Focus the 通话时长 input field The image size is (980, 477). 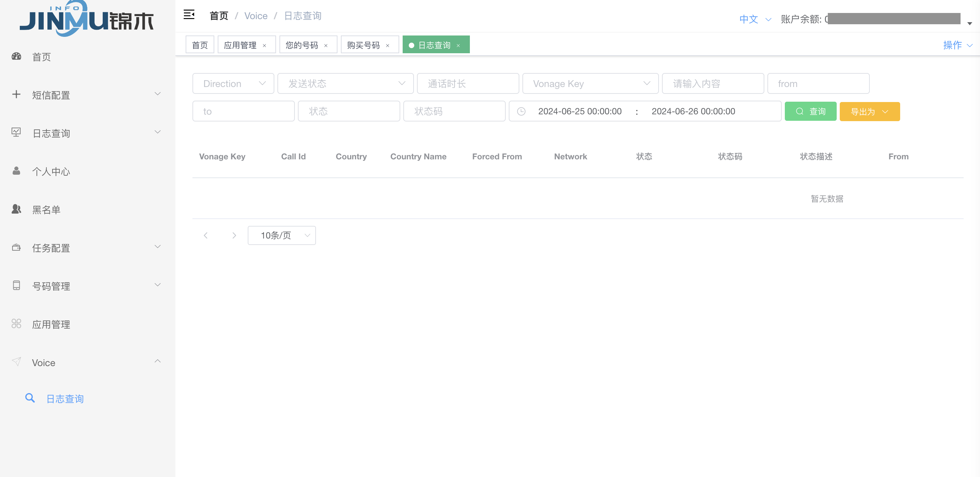point(468,84)
